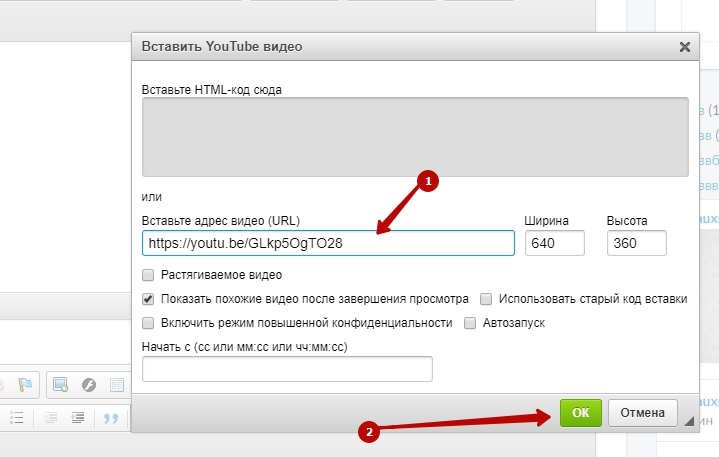This screenshot has height=457, width=719.
Task: Close the Insert YouTube video dialog
Action: [684, 47]
